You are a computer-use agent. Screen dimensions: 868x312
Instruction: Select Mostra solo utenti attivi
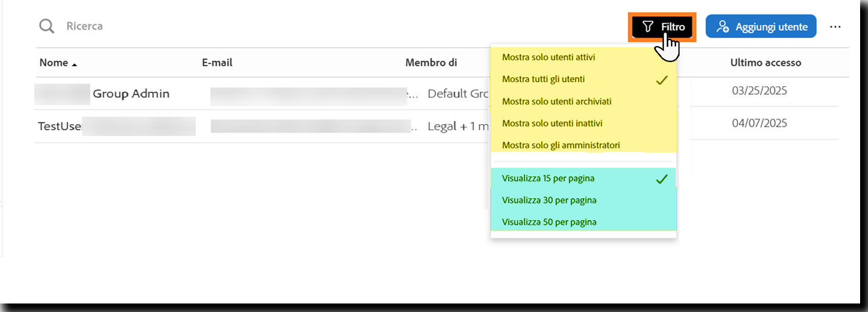(548, 57)
